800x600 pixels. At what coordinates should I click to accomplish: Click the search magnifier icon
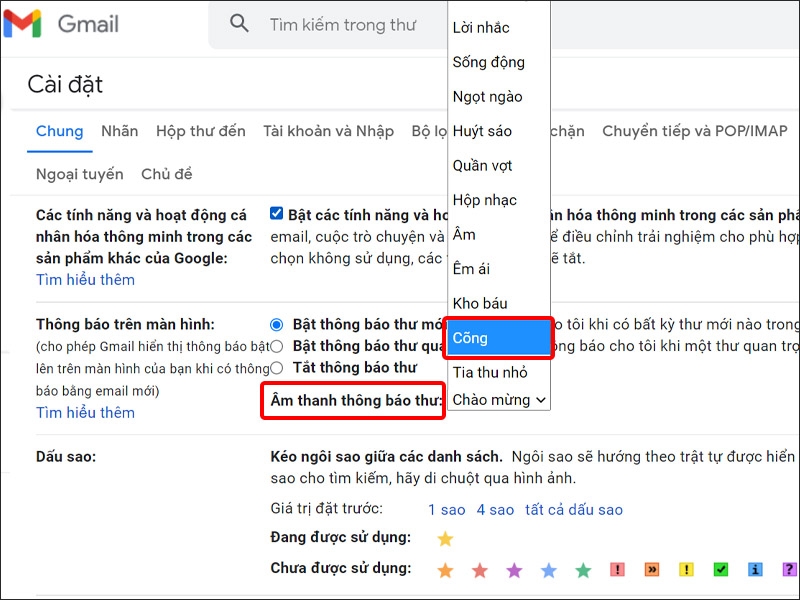click(238, 25)
